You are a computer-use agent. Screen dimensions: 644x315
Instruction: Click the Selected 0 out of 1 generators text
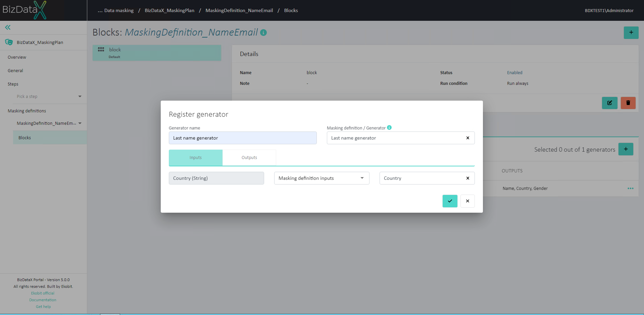click(x=575, y=150)
